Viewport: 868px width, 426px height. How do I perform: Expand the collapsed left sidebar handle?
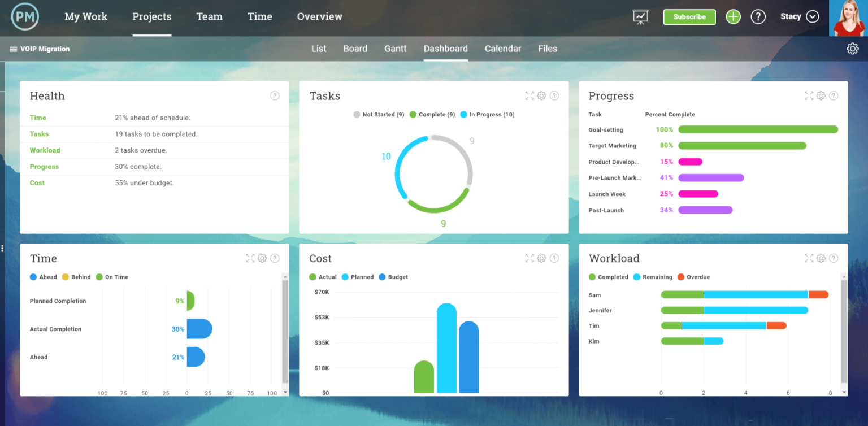2,249
